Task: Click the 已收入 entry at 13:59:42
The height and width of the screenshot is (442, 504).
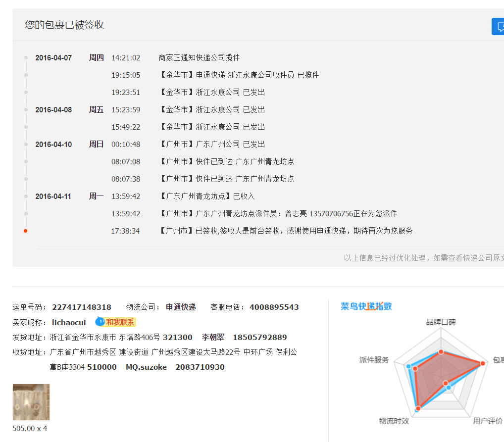Action: tap(207, 196)
